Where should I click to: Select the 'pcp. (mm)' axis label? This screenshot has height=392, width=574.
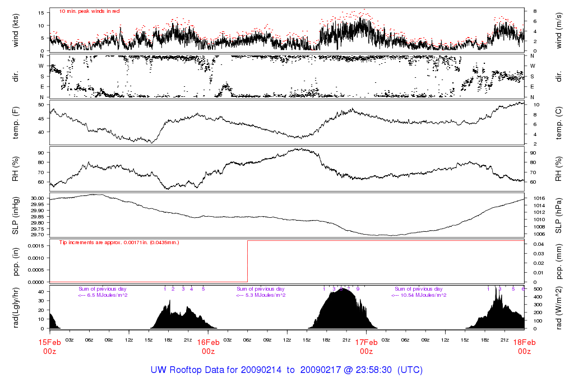(x=559, y=262)
